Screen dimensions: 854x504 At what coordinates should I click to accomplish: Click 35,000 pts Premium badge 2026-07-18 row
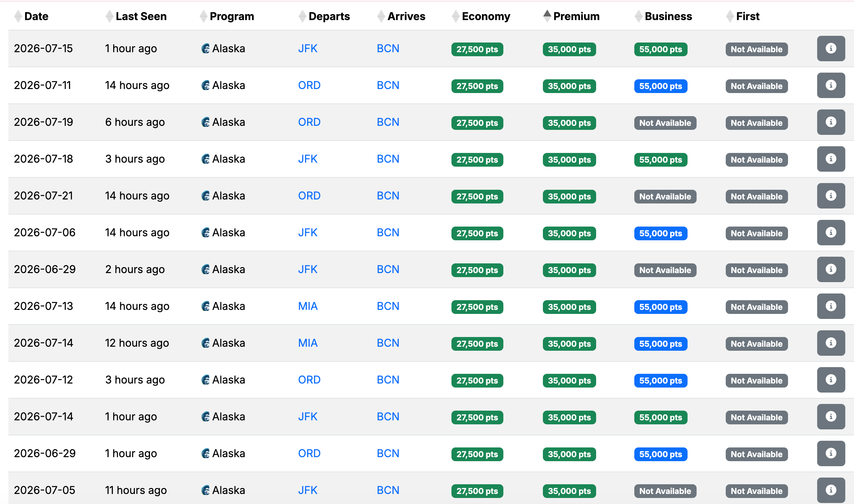pos(569,160)
